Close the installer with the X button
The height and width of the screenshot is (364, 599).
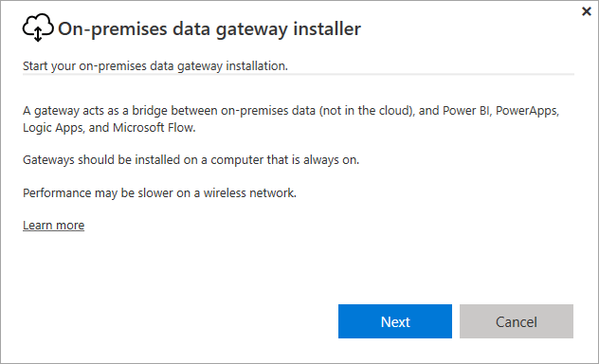(587, 11)
